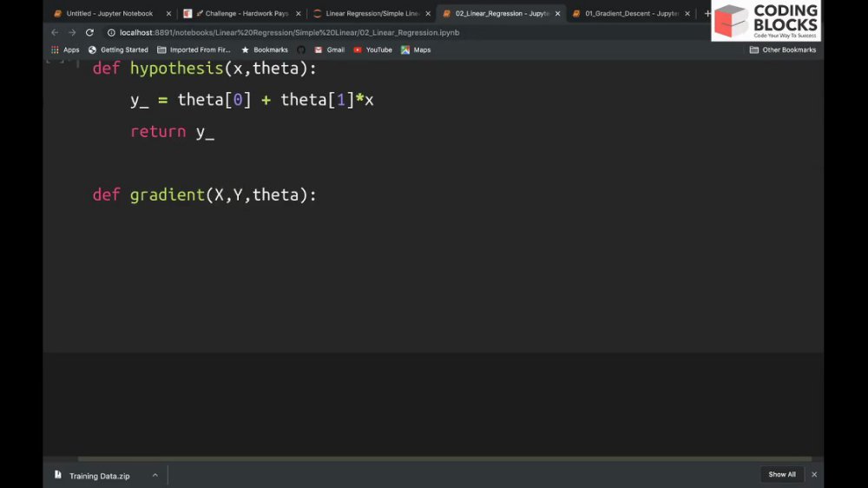
Task: Click the Untitled notebook tab favicon
Action: tap(57, 13)
